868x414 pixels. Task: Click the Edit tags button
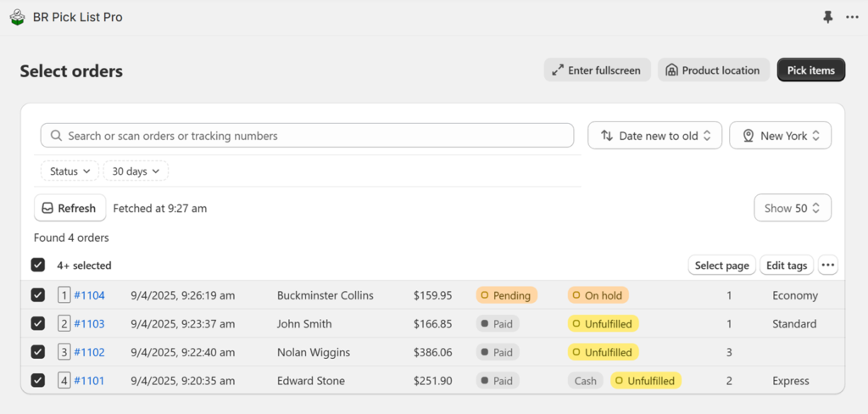point(786,266)
